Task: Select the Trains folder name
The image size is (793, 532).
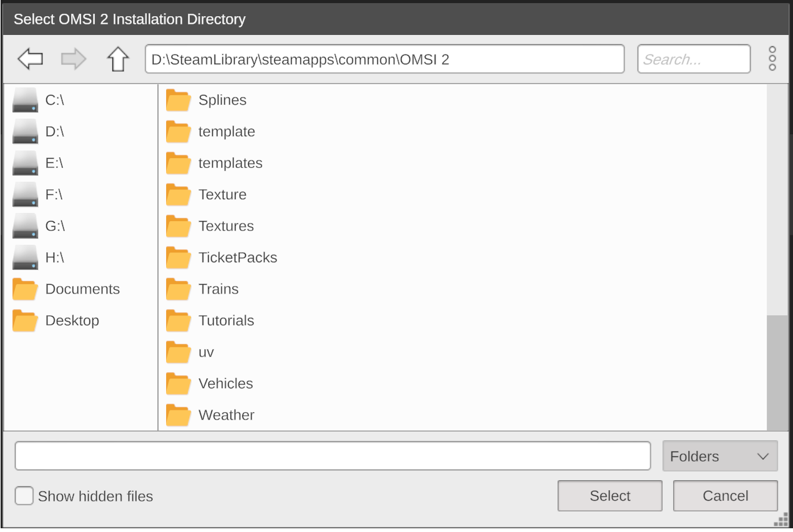Action: (219, 289)
